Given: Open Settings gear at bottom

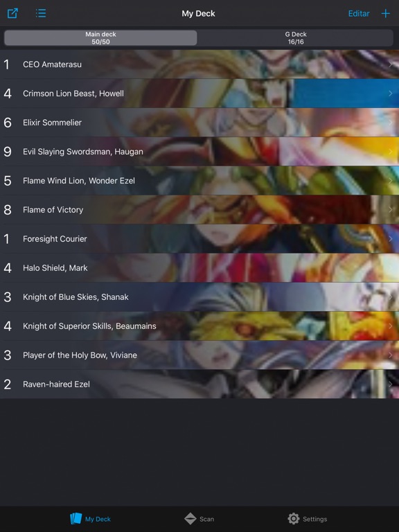Looking at the screenshot, I should (x=294, y=518).
